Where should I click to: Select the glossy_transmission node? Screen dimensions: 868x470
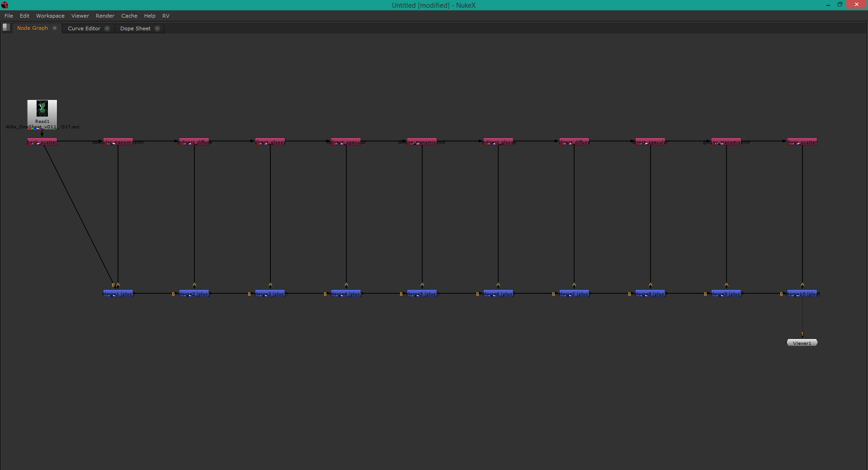(x=726, y=141)
